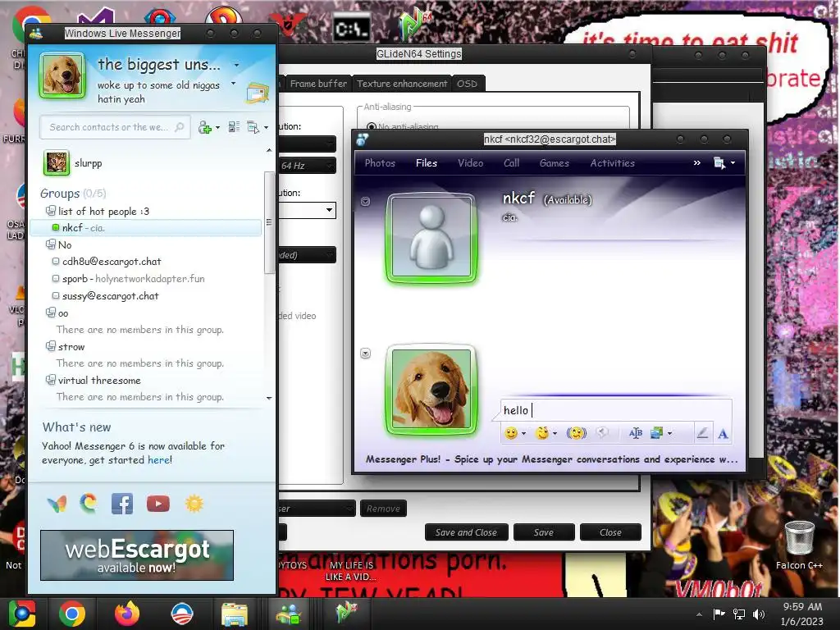
Task: Click the contact list layout icon
Action: tap(234, 127)
